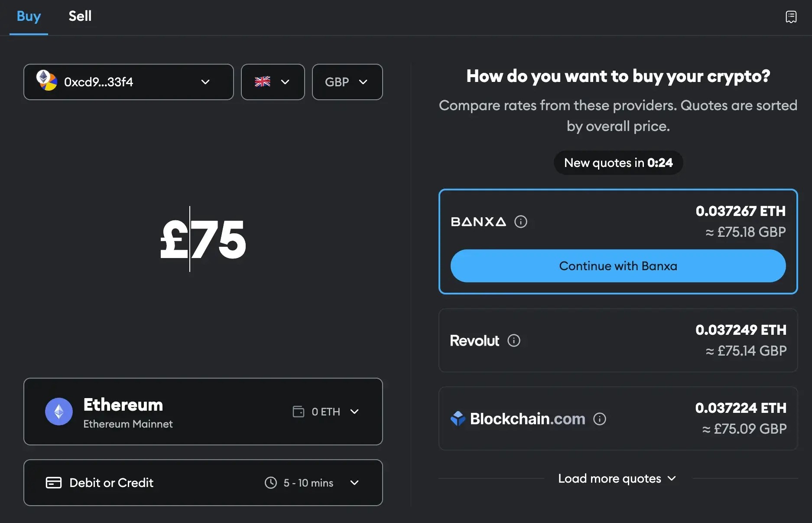The width and height of the screenshot is (812, 523).
Task: Click the order history icon top right
Action: (792, 16)
